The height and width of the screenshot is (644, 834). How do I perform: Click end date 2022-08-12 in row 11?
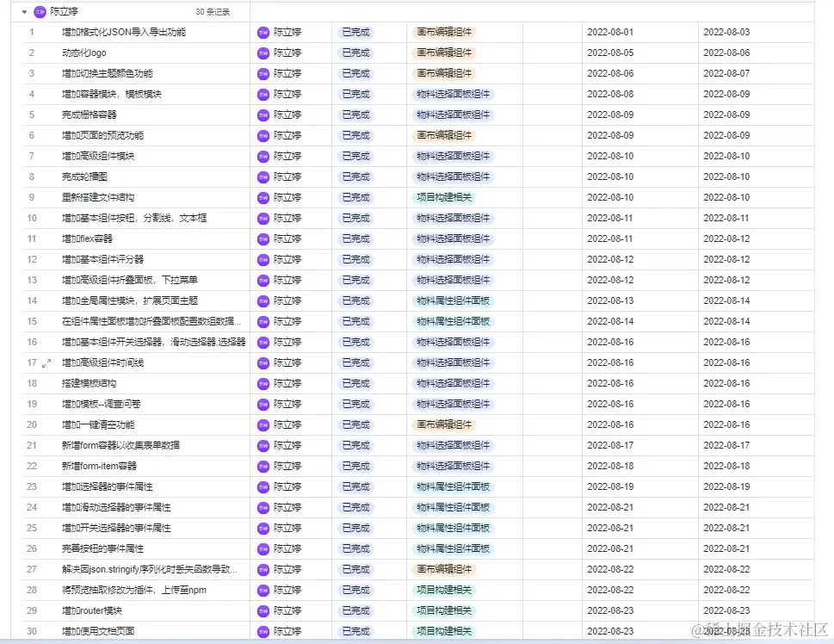tap(726, 239)
